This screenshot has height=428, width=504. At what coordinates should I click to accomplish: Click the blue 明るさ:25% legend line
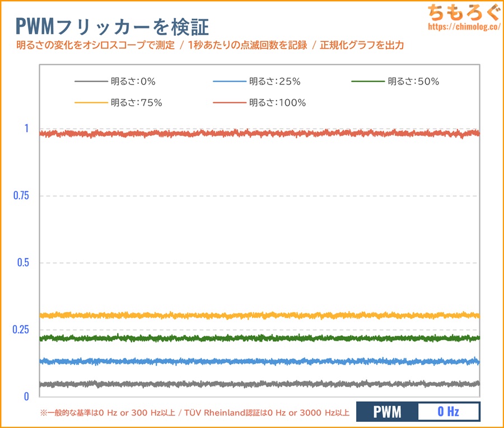(x=230, y=82)
